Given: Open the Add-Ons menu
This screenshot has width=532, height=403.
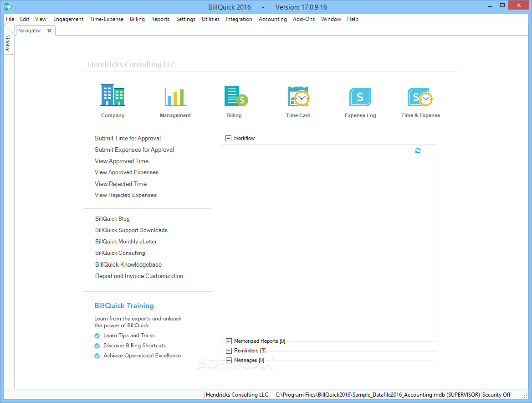Looking at the screenshot, I should tap(304, 19).
